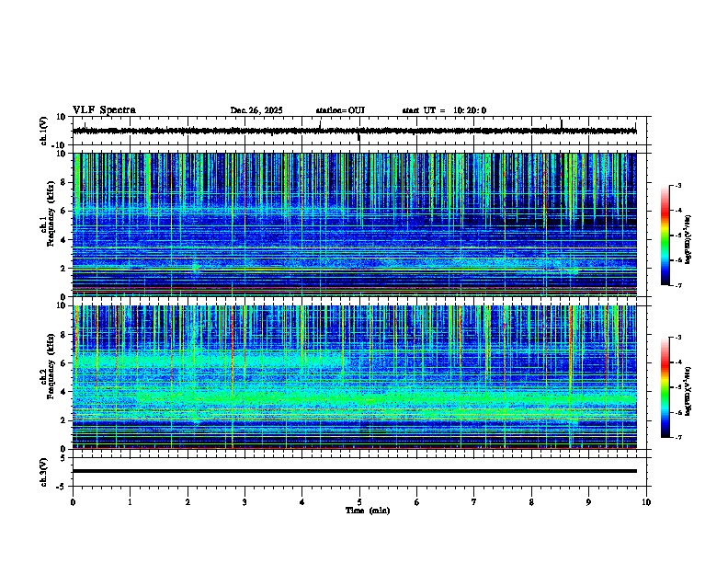
Task: Click the log(PSD) label beside the ch.2 color scale
Action: point(688,392)
